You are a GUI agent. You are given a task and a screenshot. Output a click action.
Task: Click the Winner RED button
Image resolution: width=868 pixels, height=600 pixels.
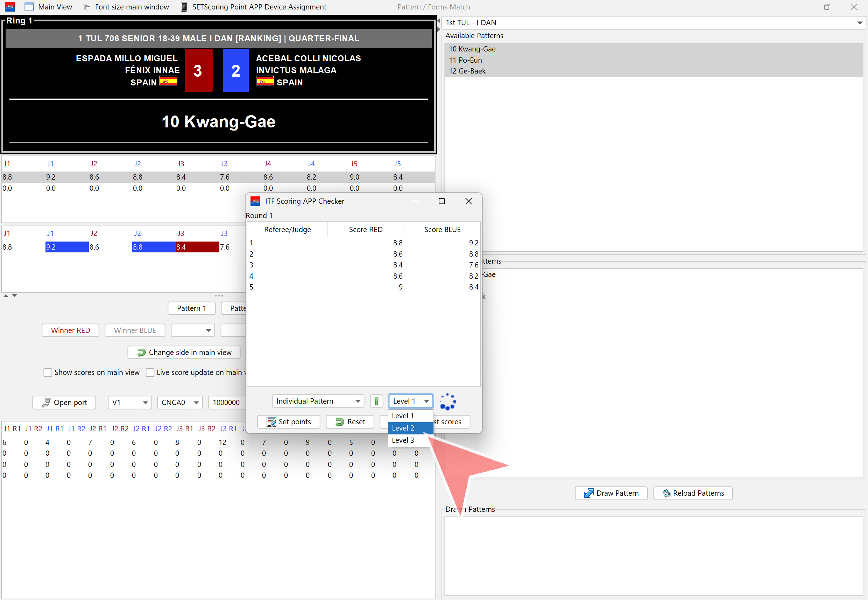click(70, 330)
